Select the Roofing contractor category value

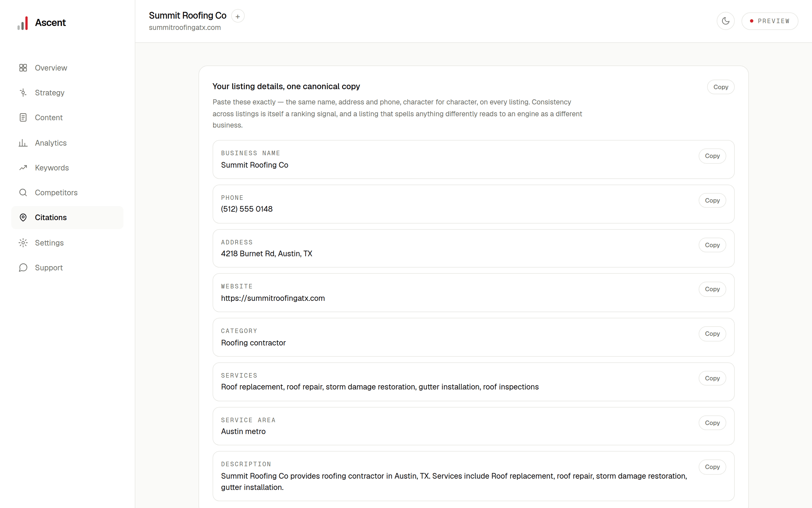[253, 343]
